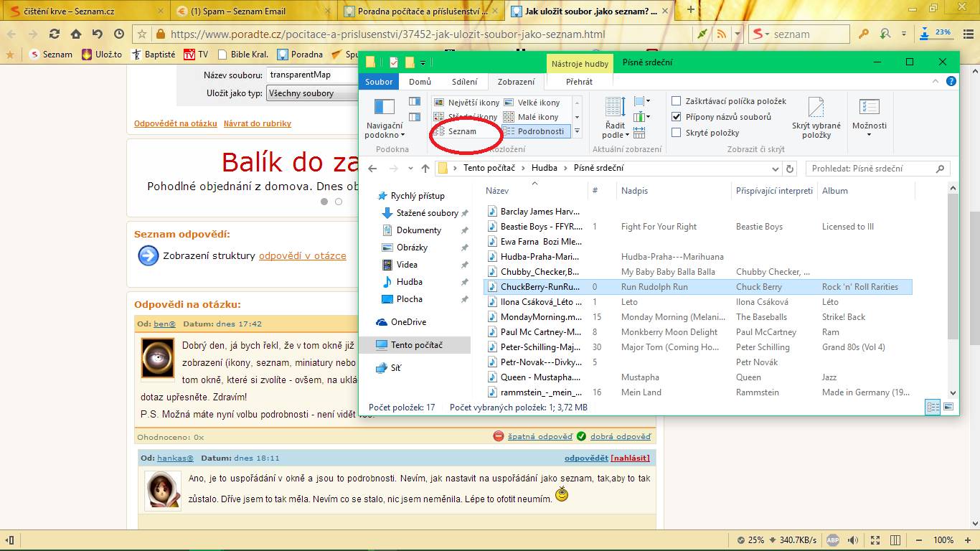Enable Skryté položky checkbox
The image size is (980, 551).
point(676,132)
